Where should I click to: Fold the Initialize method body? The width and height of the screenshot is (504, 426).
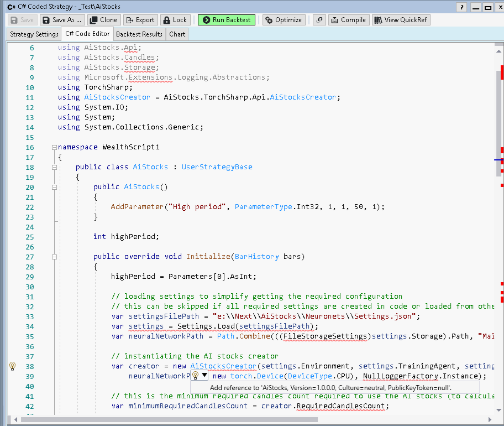click(x=54, y=257)
